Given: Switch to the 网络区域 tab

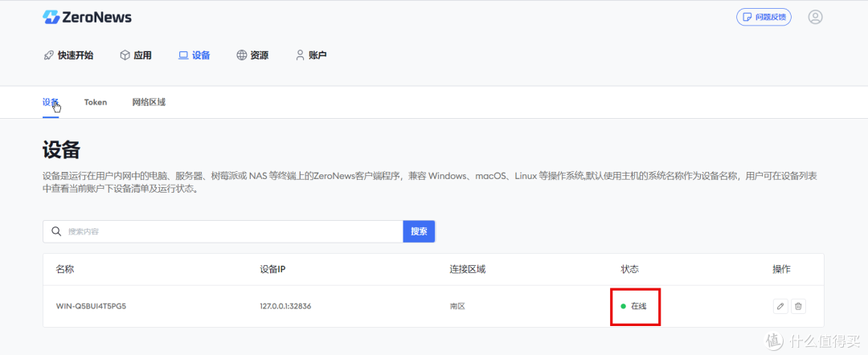Looking at the screenshot, I should (149, 102).
